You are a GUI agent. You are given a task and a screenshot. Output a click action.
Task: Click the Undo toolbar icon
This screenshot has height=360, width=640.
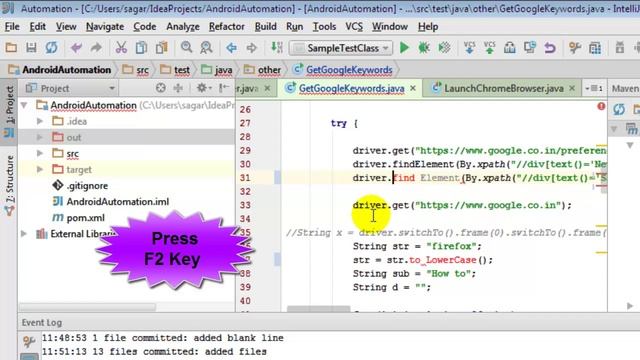76,48
